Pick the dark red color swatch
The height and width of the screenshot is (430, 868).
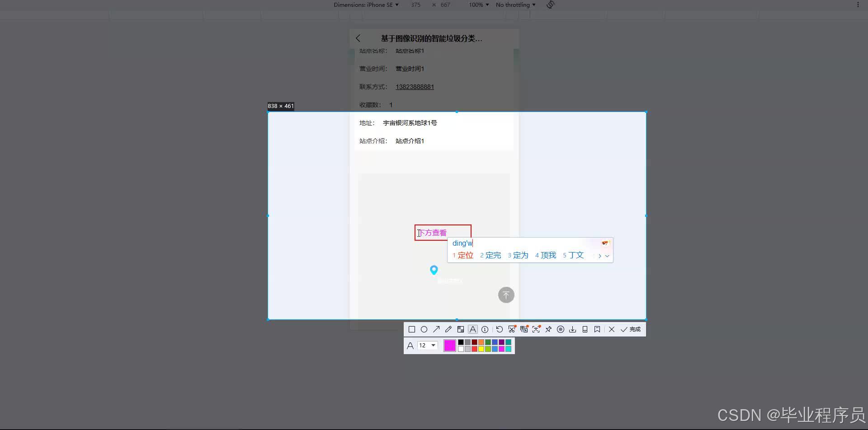point(475,342)
